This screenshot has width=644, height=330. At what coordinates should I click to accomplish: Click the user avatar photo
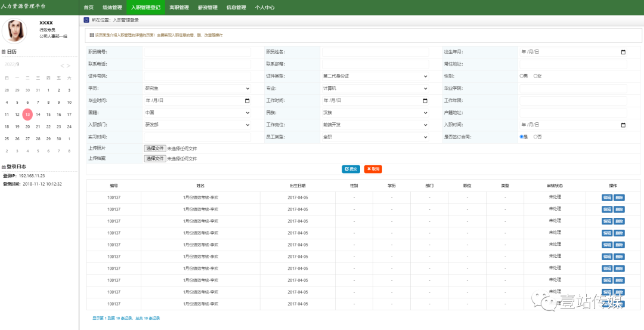pos(15,31)
